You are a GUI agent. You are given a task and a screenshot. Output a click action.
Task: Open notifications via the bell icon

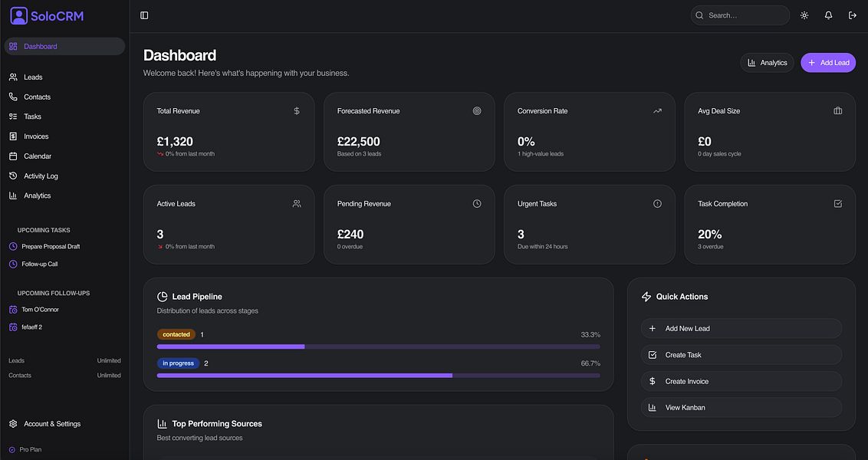827,15
